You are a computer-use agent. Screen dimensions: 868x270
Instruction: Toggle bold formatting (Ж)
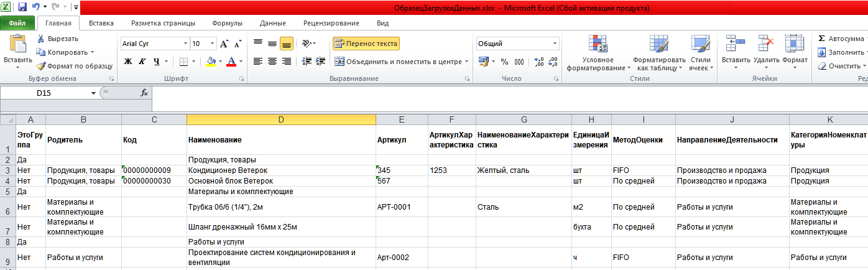point(128,62)
